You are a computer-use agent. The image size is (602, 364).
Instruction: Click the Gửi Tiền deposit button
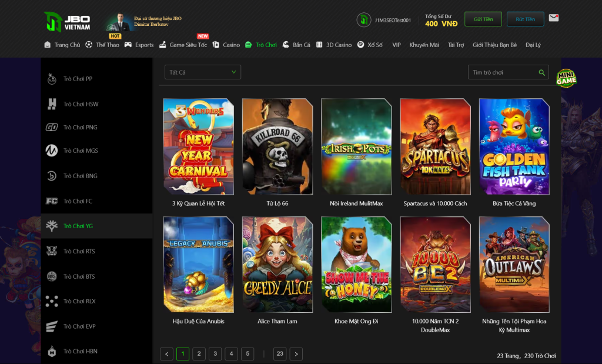tap(483, 19)
